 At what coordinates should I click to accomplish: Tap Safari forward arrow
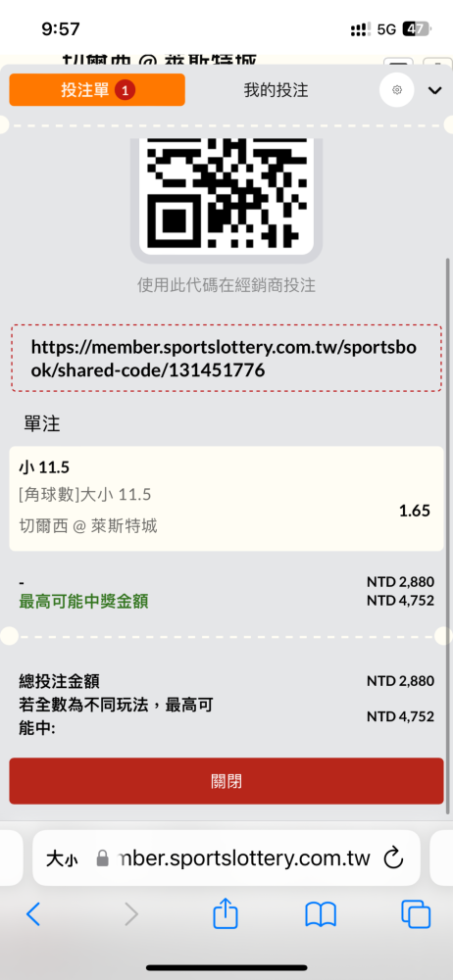131,915
